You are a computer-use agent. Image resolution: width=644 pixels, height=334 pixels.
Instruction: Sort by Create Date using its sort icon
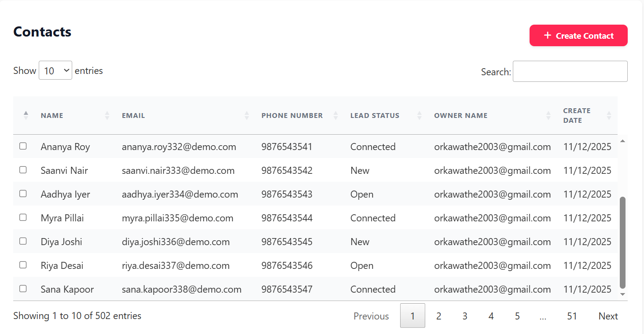(609, 115)
